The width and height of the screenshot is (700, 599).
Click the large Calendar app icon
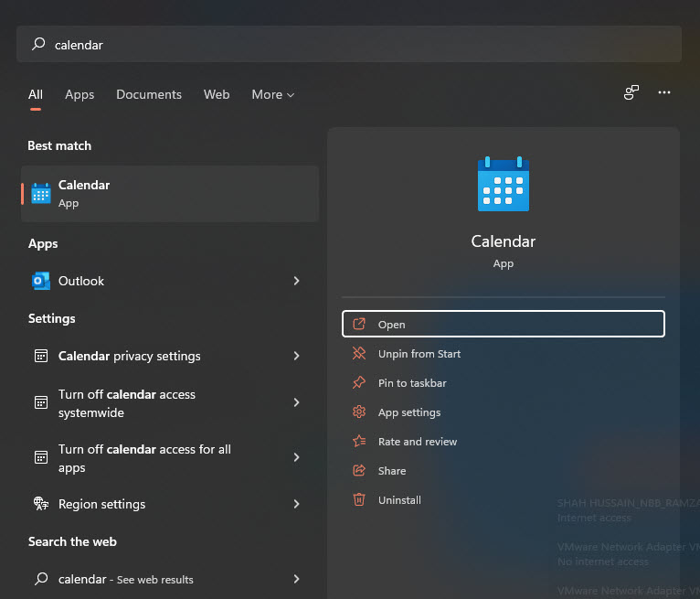coord(504,184)
